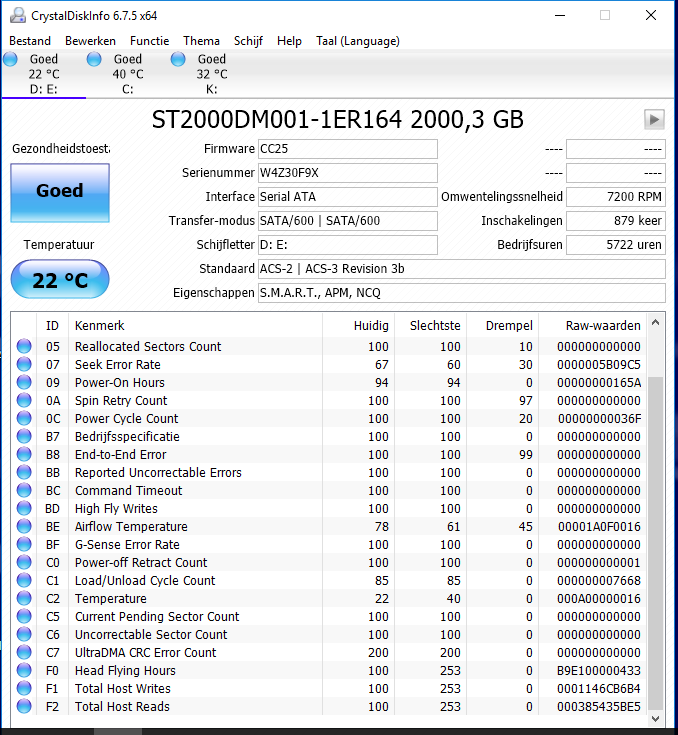The width and height of the screenshot is (678, 735).
Task: Open the Schijf menu
Action: coord(248,41)
